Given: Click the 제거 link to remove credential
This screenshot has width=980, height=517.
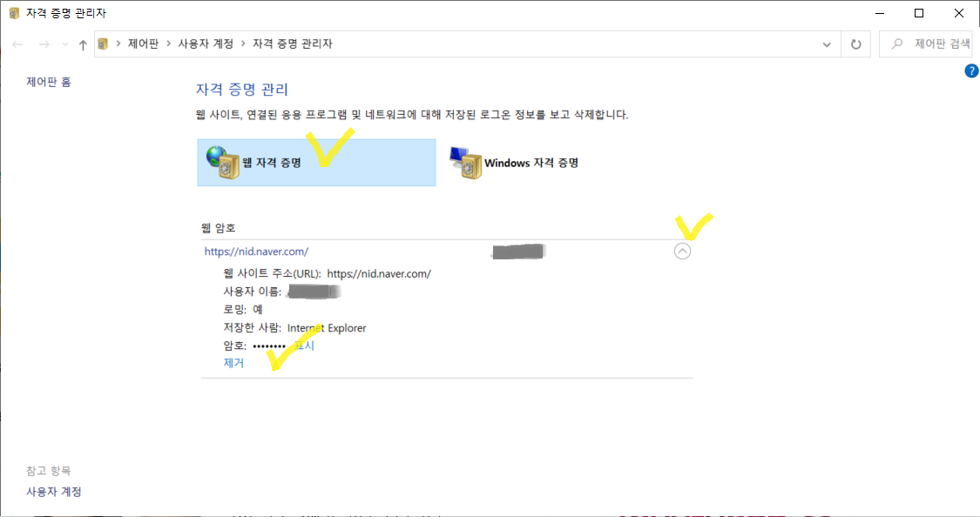Looking at the screenshot, I should 233,363.
